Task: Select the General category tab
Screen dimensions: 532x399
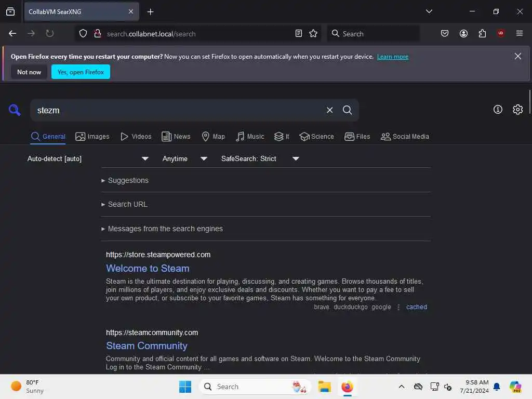Action: pos(48,137)
